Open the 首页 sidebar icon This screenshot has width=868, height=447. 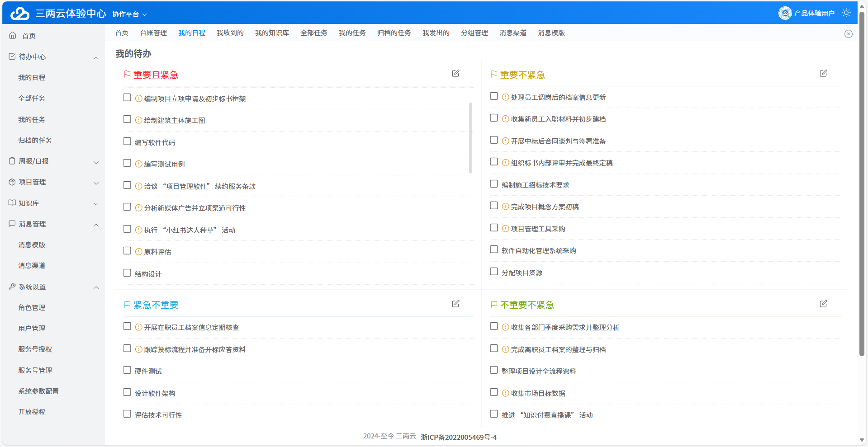[x=12, y=35]
